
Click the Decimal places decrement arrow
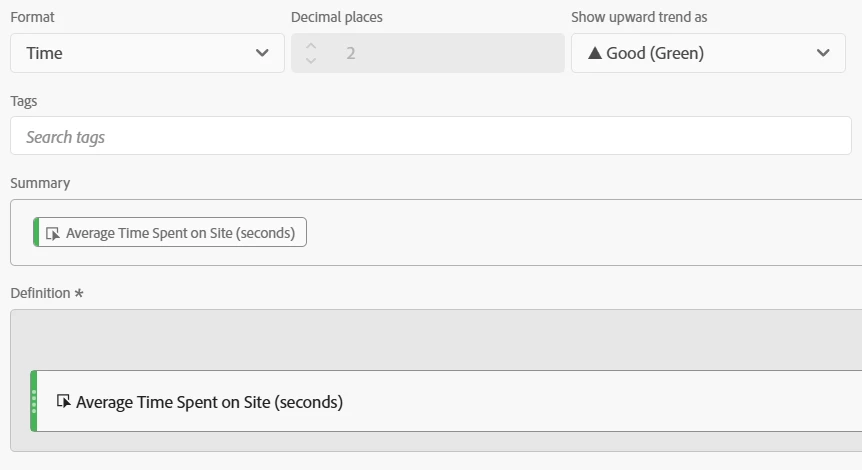(311, 61)
